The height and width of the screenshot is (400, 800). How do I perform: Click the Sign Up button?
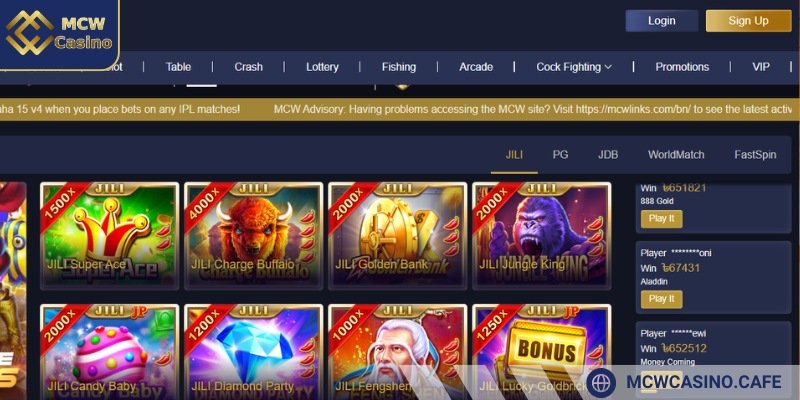click(748, 21)
